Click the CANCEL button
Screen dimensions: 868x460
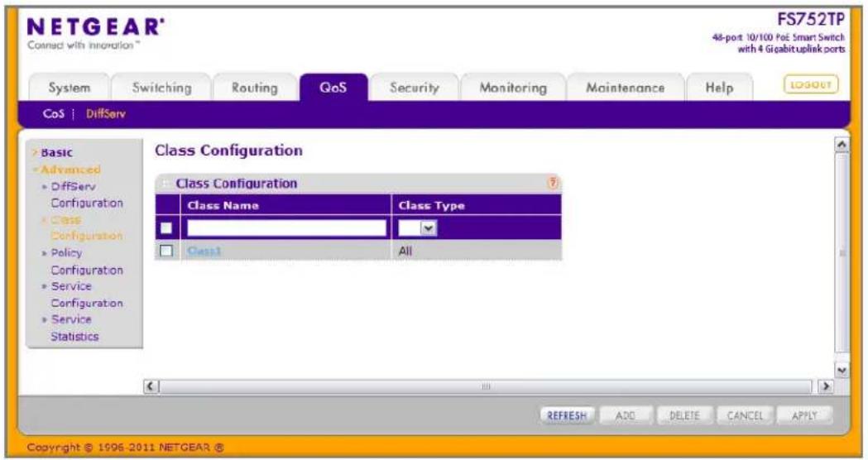[745, 415]
